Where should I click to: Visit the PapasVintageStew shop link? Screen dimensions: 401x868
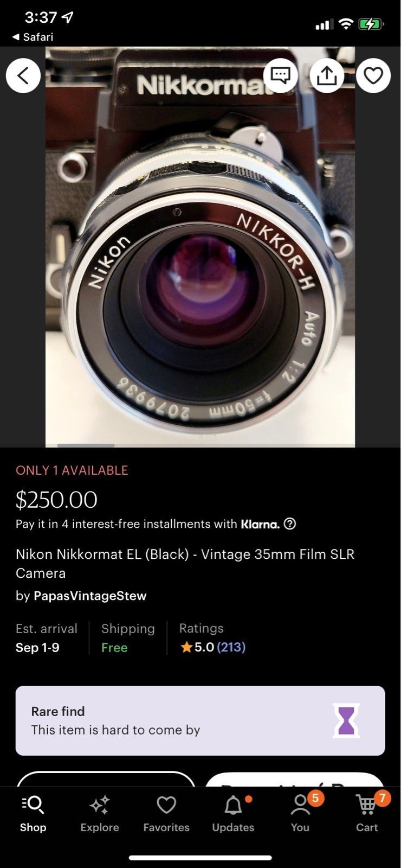[90, 596]
